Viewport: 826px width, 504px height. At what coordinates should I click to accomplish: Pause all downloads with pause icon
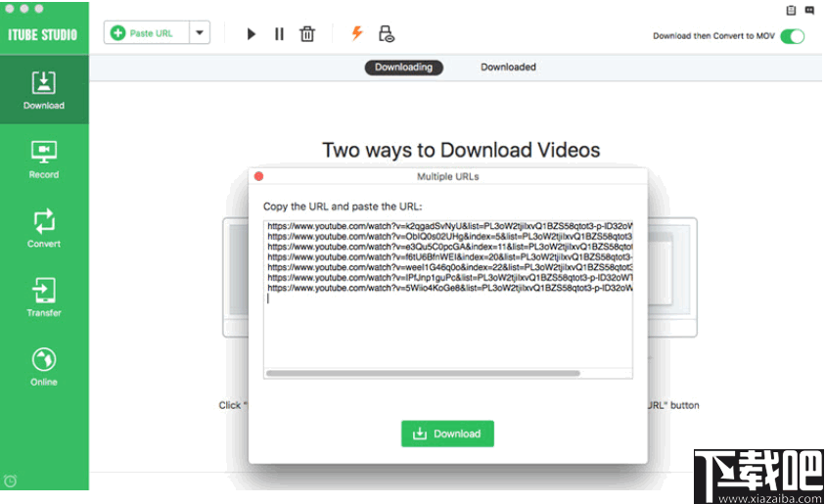tap(279, 34)
